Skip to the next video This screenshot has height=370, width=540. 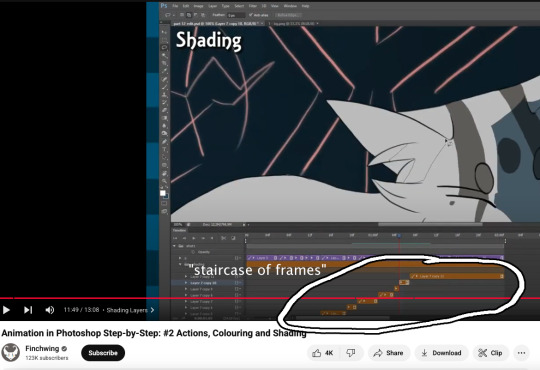click(x=28, y=310)
